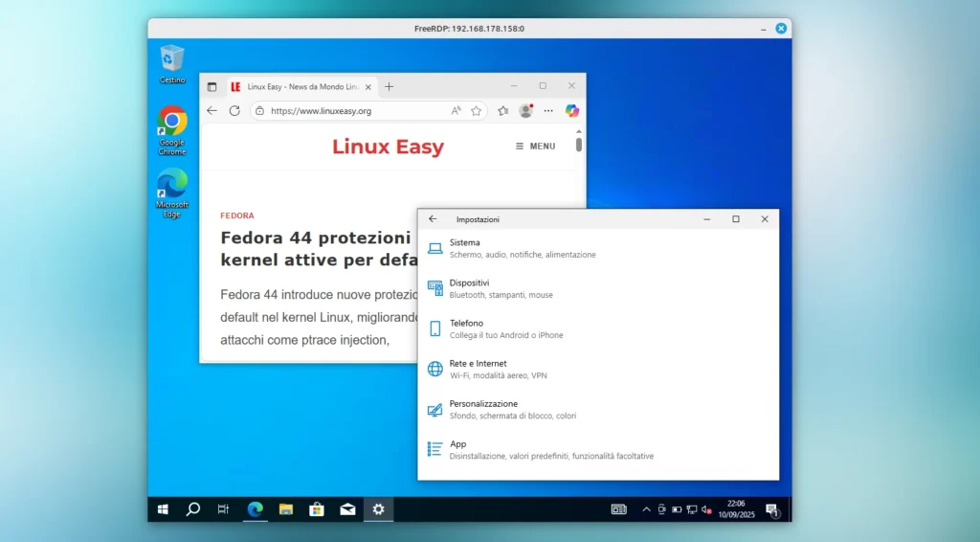Open the Edge Favorites list icon
Image resolution: width=980 pixels, height=542 pixels.
click(x=503, y=111)
